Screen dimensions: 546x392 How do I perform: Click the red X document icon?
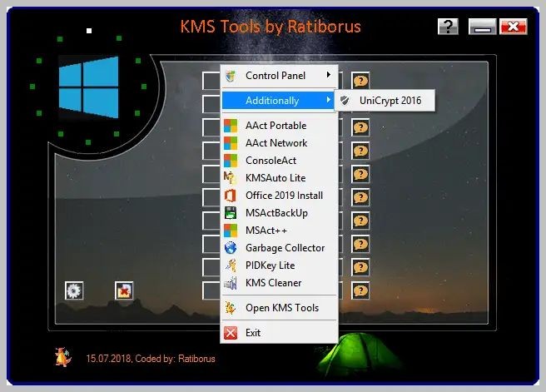pos(124,290)
